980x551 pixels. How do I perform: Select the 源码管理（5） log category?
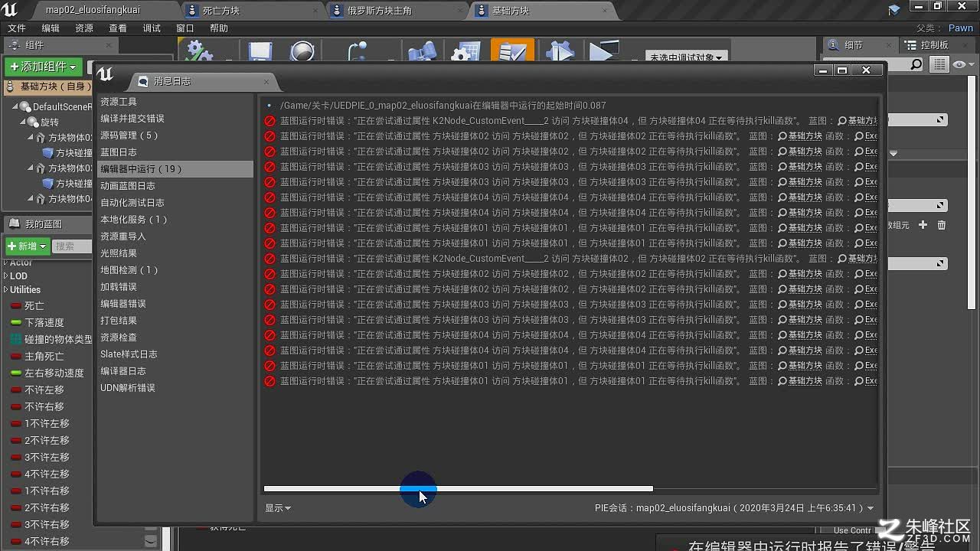175,135
